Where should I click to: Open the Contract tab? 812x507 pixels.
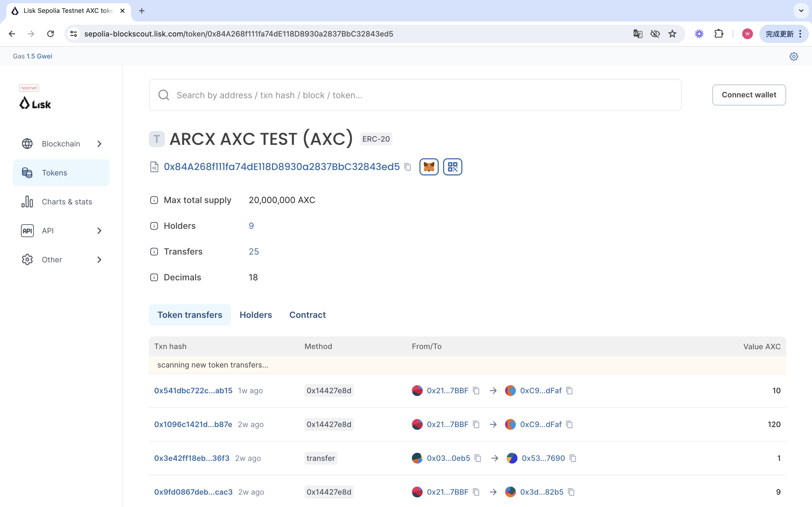coord(307,315)
